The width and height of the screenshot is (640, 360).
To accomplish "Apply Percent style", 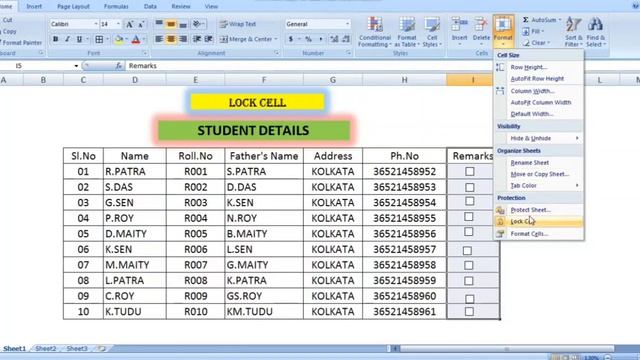I will [x=309, y=39].
